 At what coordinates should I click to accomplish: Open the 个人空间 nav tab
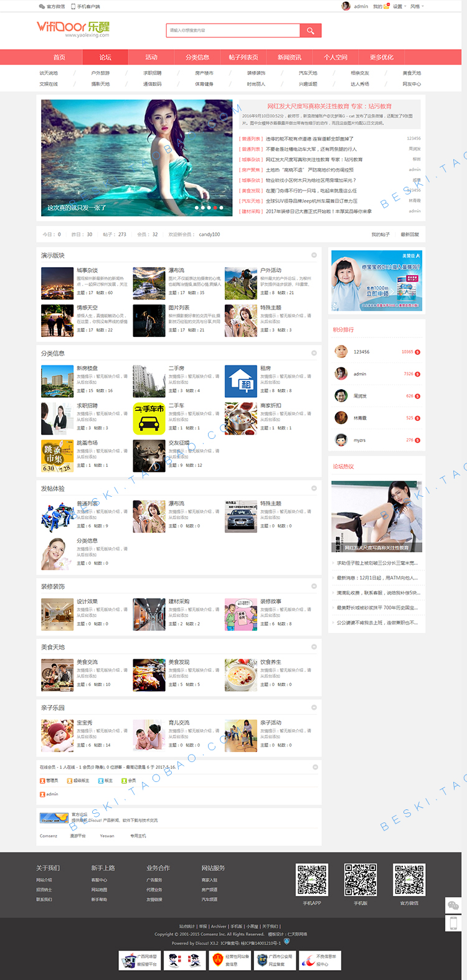tap(336, 57)
